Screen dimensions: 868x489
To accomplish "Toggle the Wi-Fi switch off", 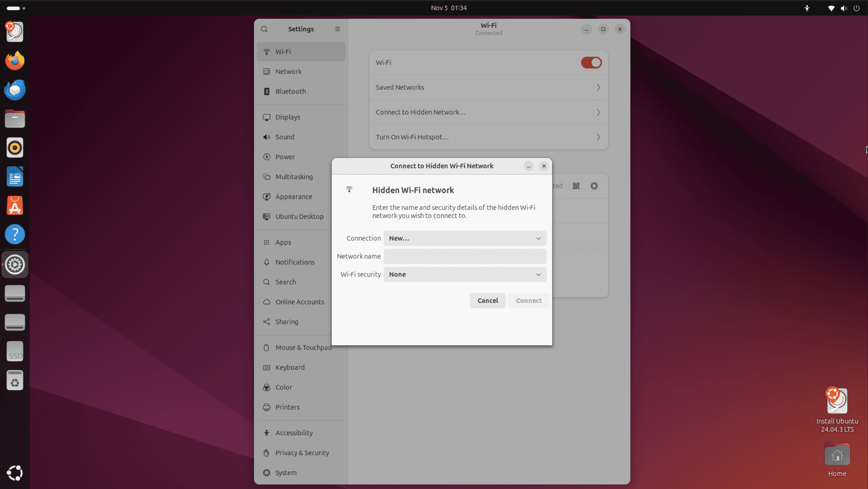I will click(x=591, y=62).
